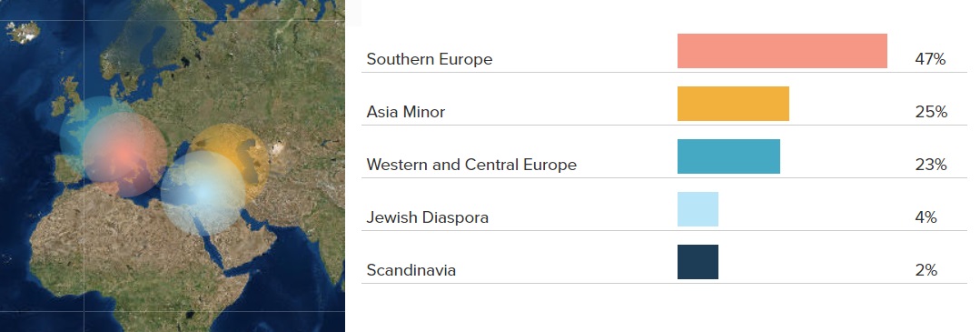The width and height of the screenshot is (980, 332).
Task: Click the 25% percentage value
Action: click(x=931, y=112)
